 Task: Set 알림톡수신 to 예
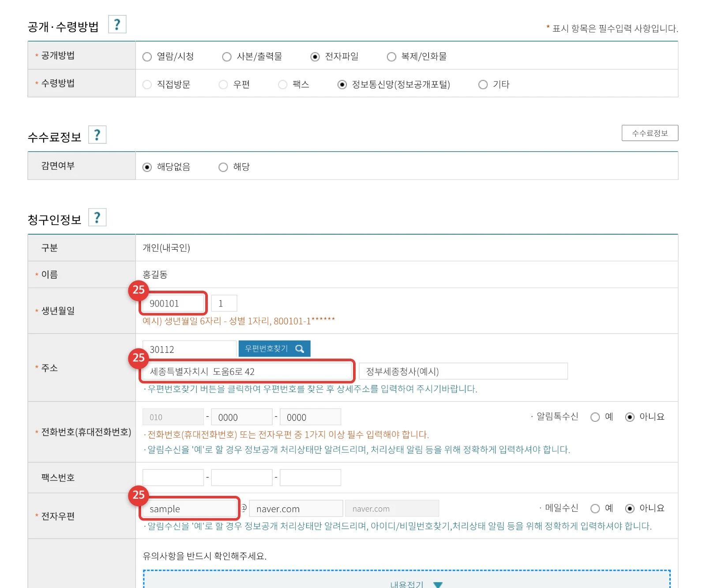595,417
